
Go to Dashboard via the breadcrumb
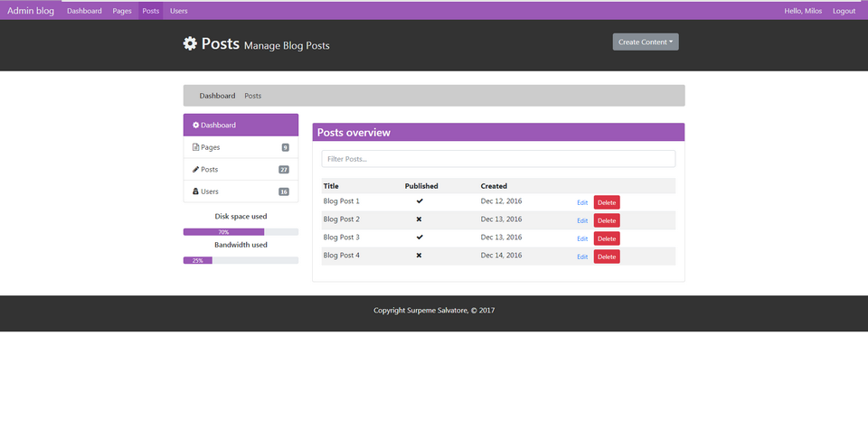point(217,96)
